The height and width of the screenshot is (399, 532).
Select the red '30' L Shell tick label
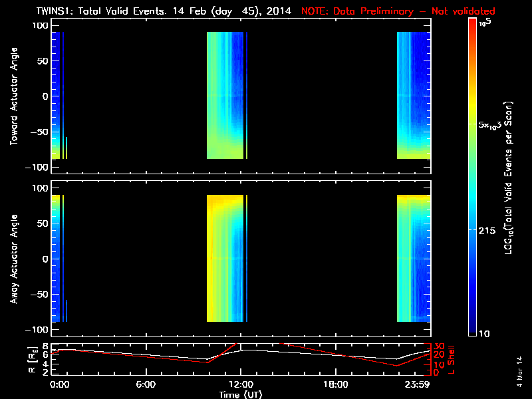[439, 346]
